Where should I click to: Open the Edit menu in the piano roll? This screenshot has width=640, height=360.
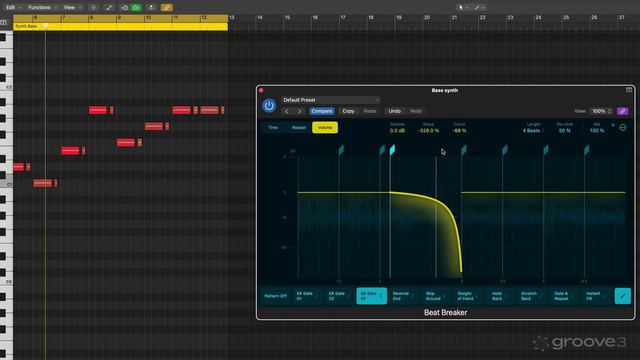point(13,7)
